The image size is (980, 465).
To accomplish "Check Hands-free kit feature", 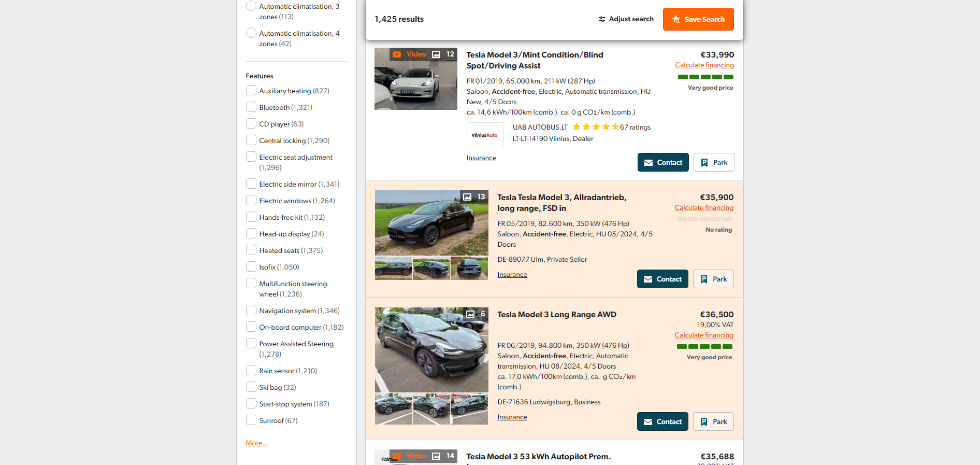I will coord(251,217).
